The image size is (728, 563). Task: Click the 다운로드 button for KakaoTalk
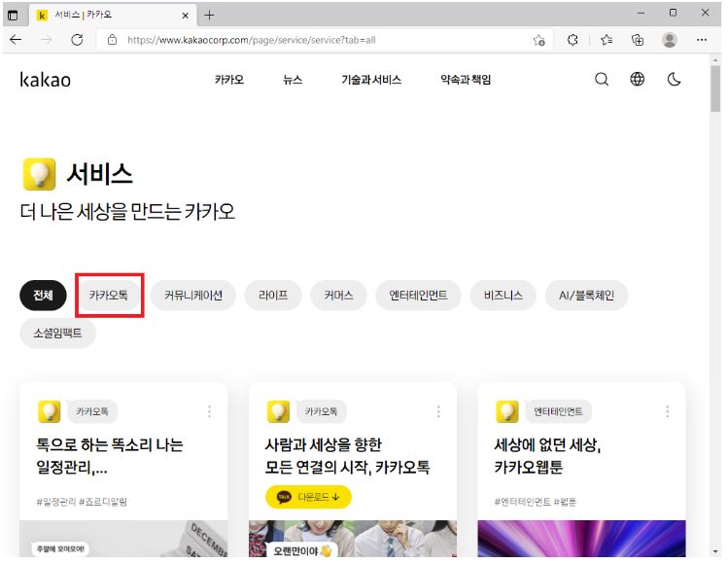[x=309, y=497]
